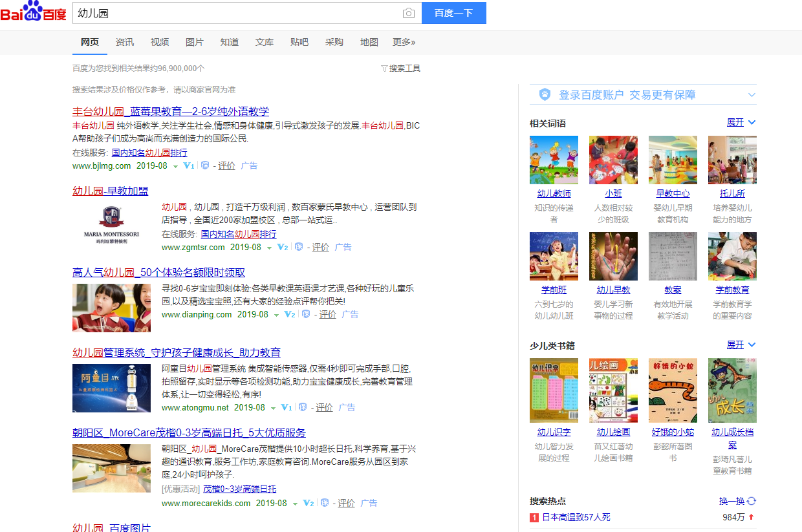Switch to the 资讯 tab

(125, 42)
